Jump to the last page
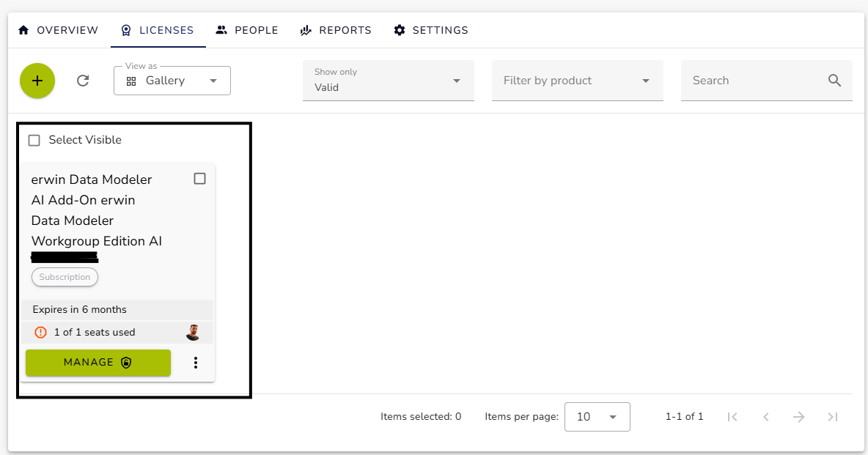Viewport: 868px width, 455px height. pos(833,417)
